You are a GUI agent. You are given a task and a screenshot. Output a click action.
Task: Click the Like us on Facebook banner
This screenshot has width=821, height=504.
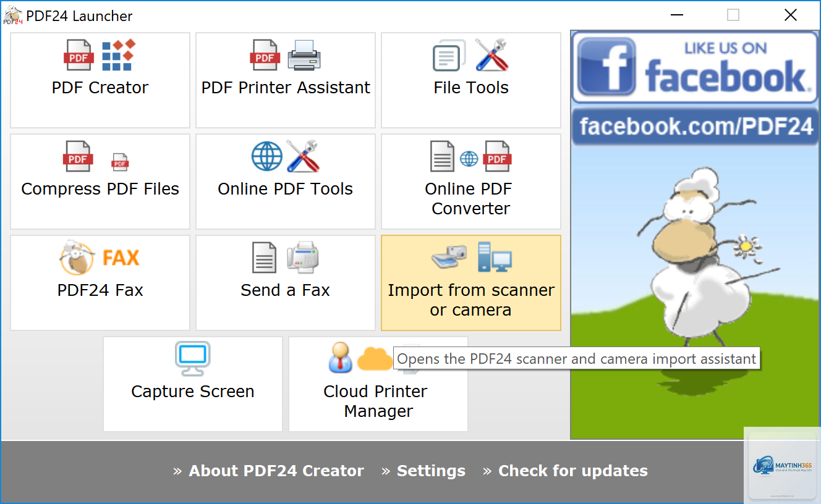696,67
